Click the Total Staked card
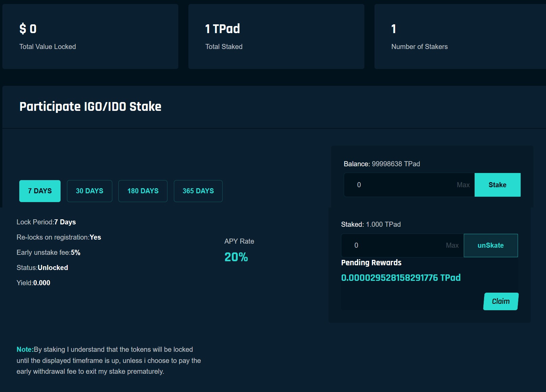This screenshot has height=392, width=546. pos(276,36)
